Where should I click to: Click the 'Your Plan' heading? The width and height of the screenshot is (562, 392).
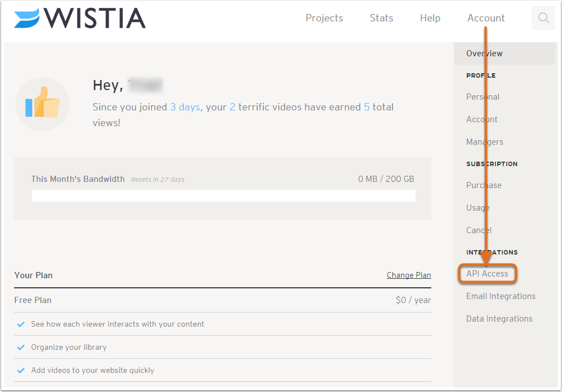pyautogui.click(x=33, y=275)
